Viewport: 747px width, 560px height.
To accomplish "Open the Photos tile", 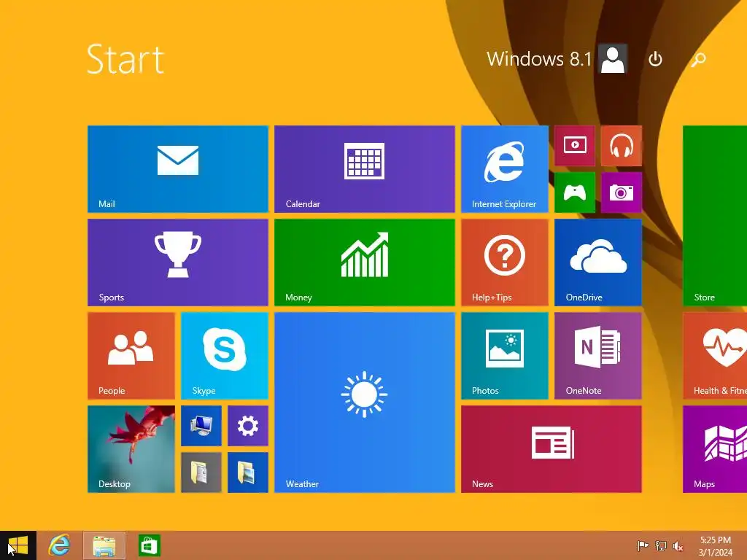I will click(x=505, y=356).
